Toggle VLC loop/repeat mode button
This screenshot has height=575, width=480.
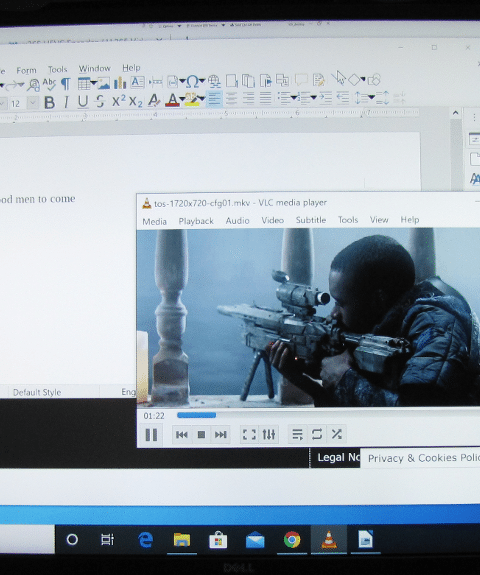point(316,434)
